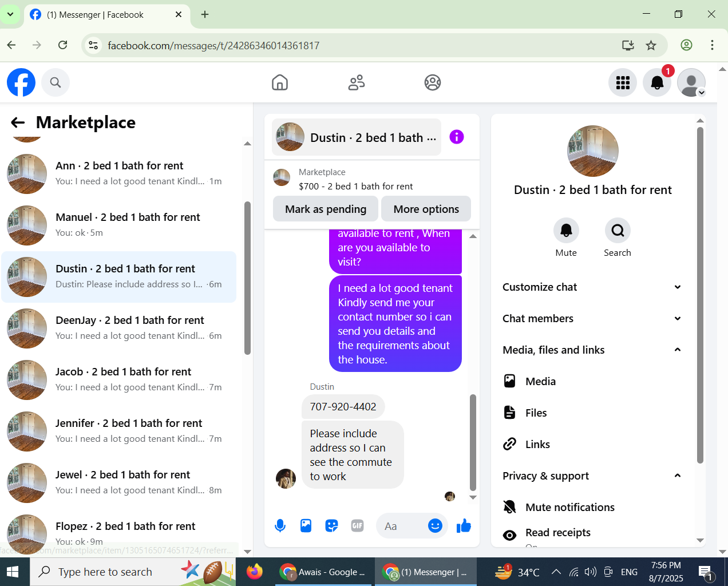Select the Messenger Facebook browser tab

tap(106, 14)
